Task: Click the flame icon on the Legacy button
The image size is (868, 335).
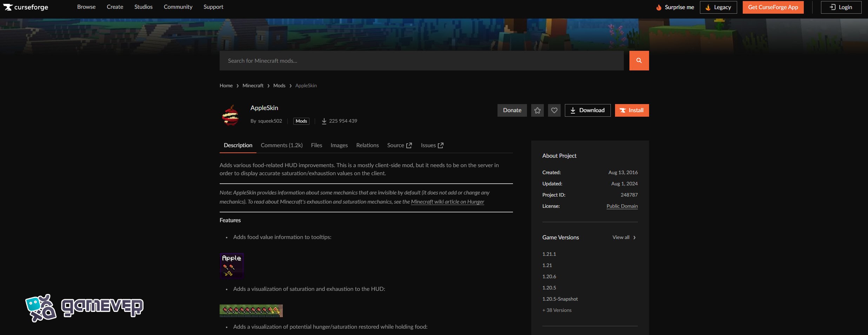Action: click(709, 7)
